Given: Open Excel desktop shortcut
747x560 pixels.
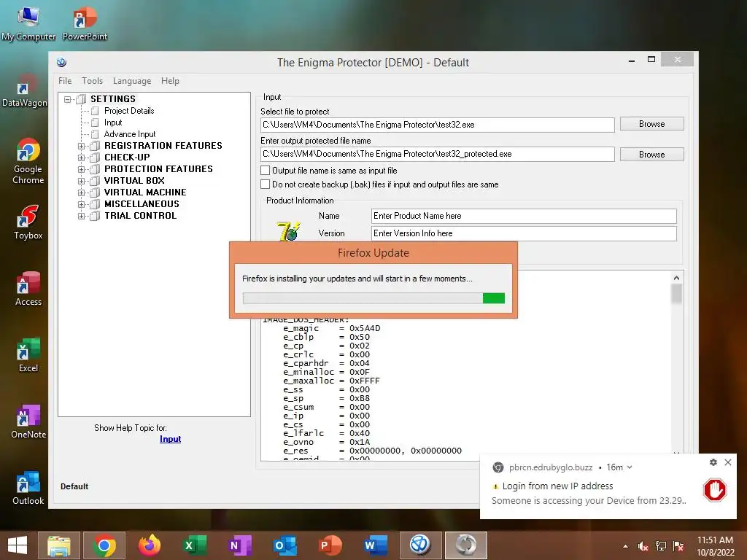Looking at the screenshot, I should click(28, 355).
